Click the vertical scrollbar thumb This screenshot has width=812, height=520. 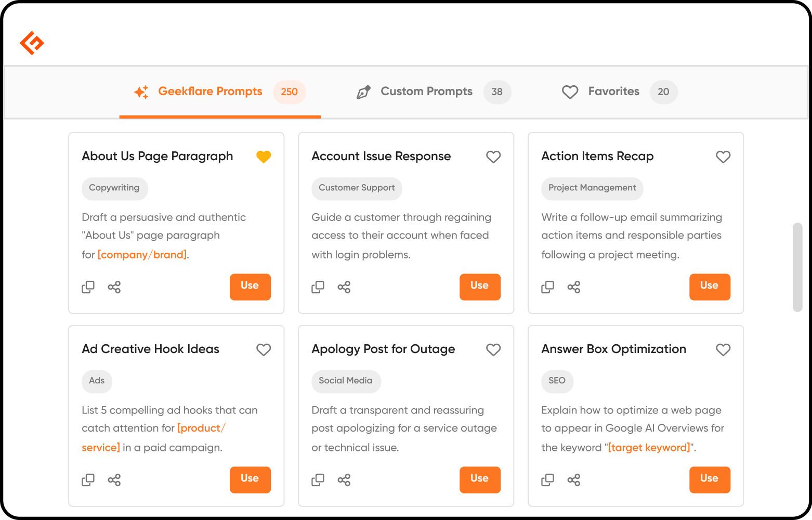797,267
